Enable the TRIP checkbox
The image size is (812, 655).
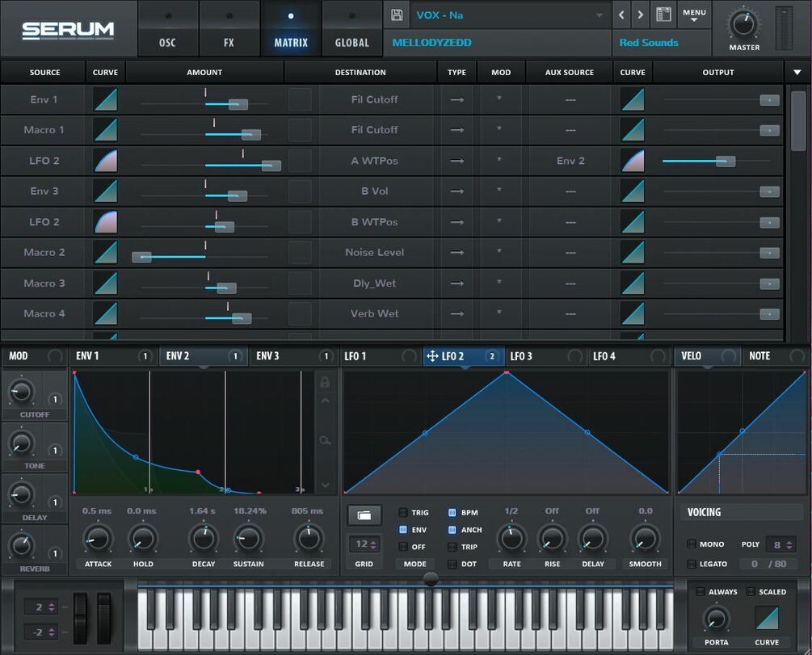452,547
